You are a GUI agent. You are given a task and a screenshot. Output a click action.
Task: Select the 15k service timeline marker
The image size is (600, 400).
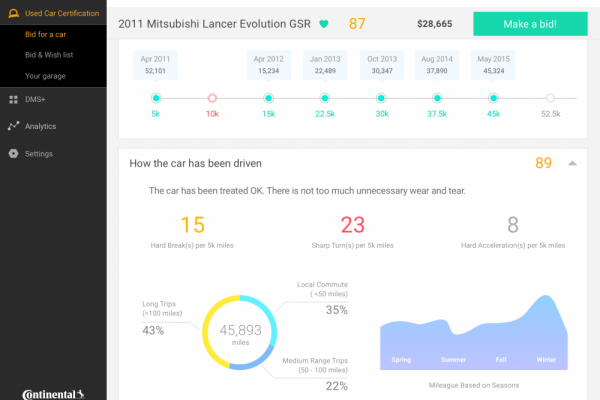click(x=269, y=98)
